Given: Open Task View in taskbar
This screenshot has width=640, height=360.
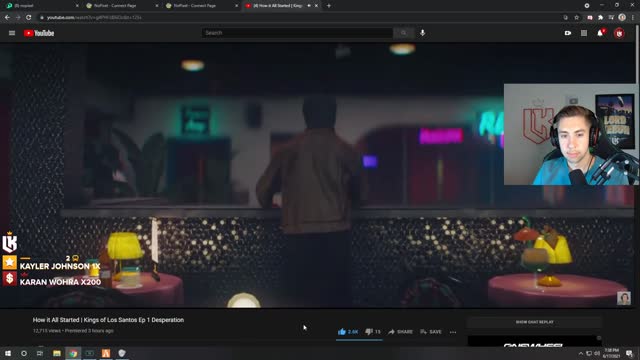Looking at the screenshot, I should (40, 353).
